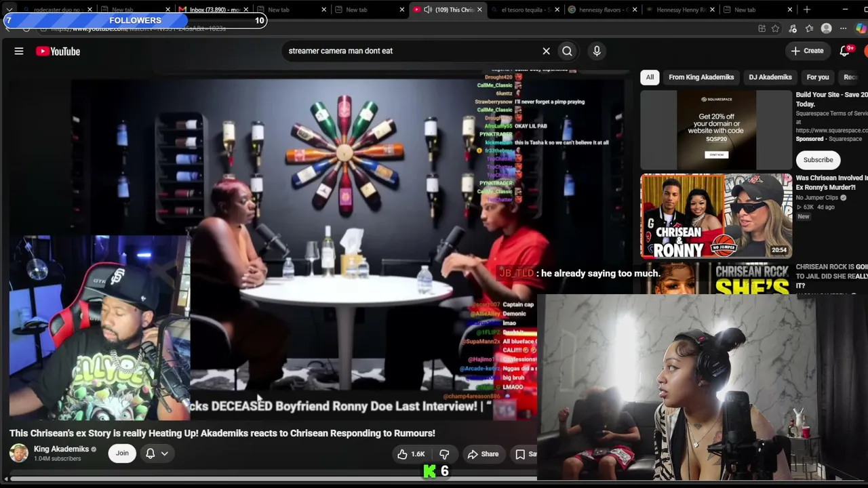Switch to the hennessy flavors tab
The height and width of the screenshot is (488, 868).
(x=604, y=9)
